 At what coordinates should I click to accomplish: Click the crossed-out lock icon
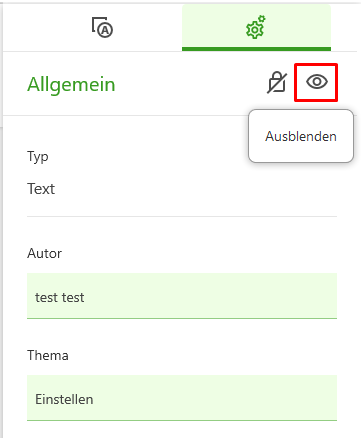tap(277, 82)
